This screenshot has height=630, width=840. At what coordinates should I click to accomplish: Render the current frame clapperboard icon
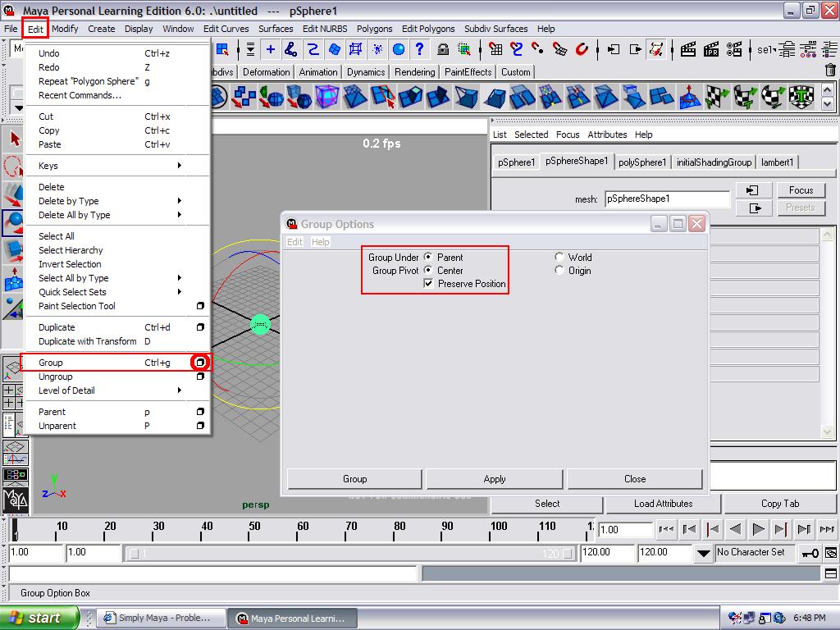(x=688, y=50)
